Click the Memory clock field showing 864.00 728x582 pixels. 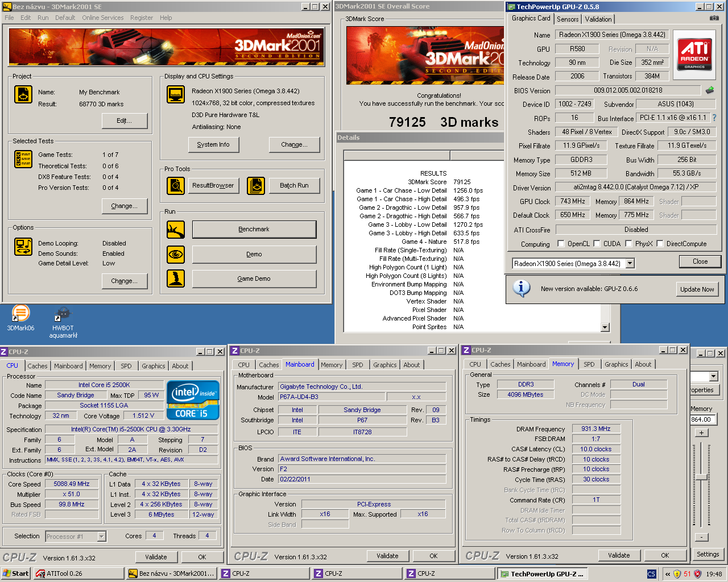(x=704, y=419)
